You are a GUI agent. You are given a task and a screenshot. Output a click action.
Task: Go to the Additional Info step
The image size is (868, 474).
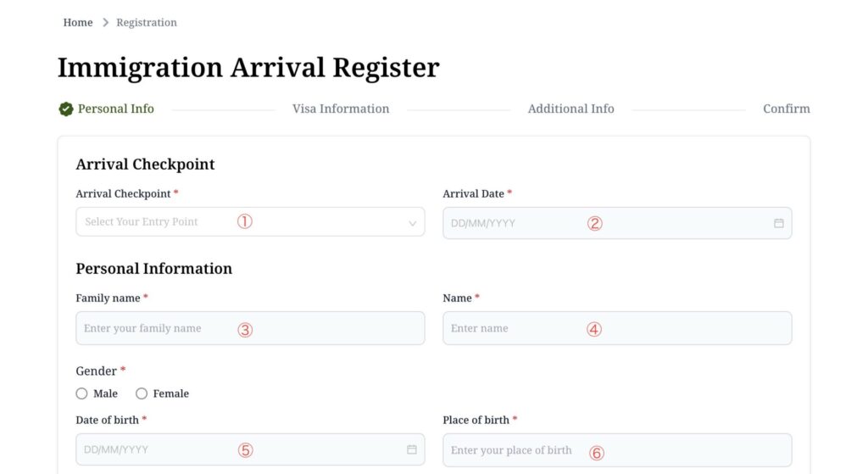tap(570, 109)
